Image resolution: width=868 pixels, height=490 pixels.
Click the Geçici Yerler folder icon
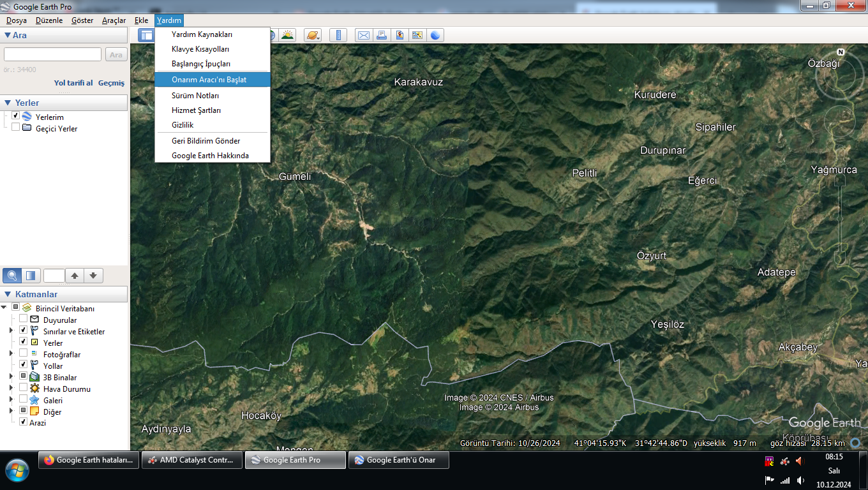click(x=27, y=128)
